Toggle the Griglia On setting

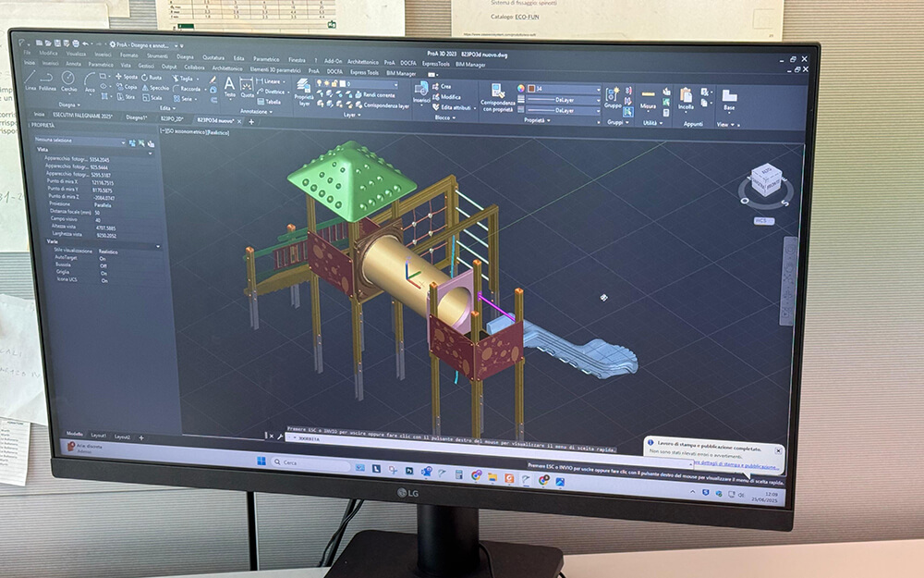pos(103,273)
